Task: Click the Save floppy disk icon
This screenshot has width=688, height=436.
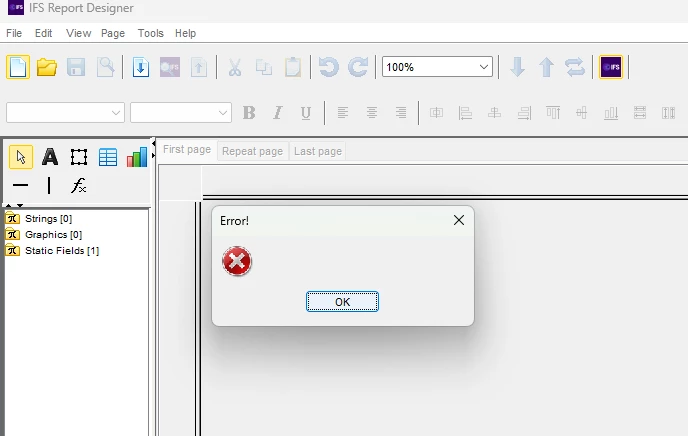Action: [x=76, y=67]
